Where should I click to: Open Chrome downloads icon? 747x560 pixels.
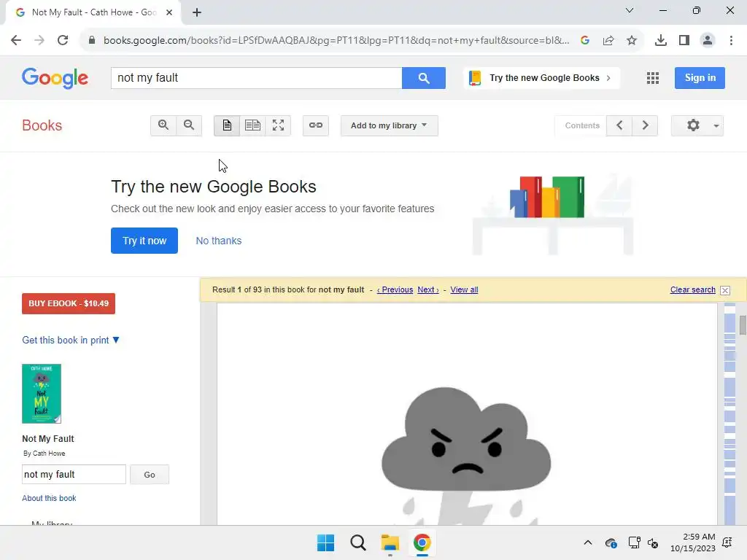661,41
